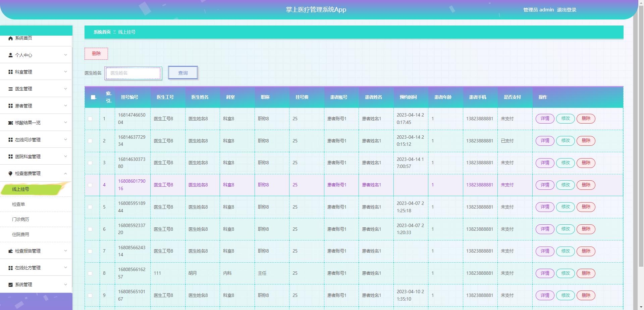Image resolution: width=644 pixels, height=310 pixels.
Task: Expand 个人中心 menu chevron
Action: [65, 55]
